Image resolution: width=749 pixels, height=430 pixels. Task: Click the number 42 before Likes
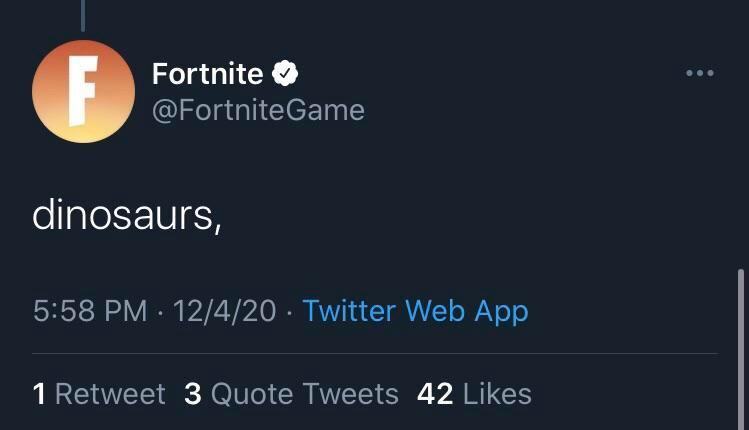(x=435, y=394)
